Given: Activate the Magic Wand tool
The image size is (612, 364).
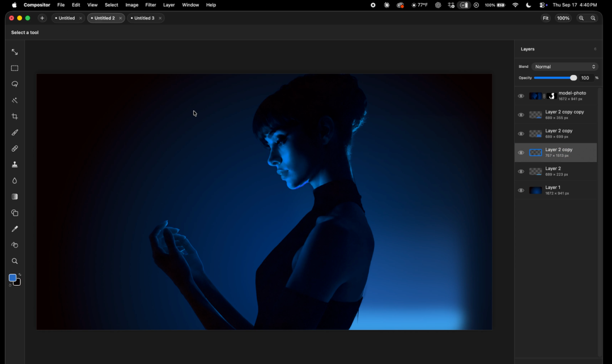Looking at the screenshot, I should point(14,101).
